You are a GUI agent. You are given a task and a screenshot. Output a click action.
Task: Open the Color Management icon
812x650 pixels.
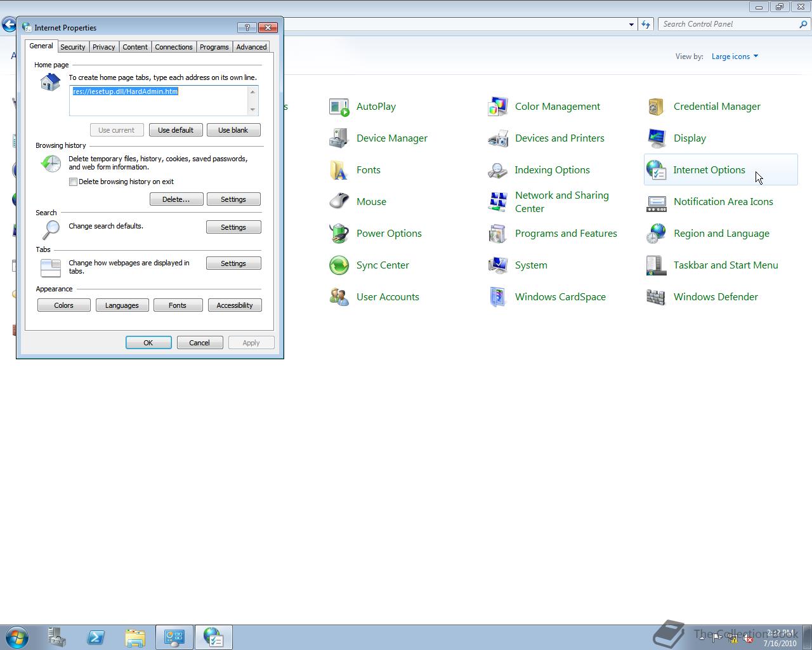498,107
